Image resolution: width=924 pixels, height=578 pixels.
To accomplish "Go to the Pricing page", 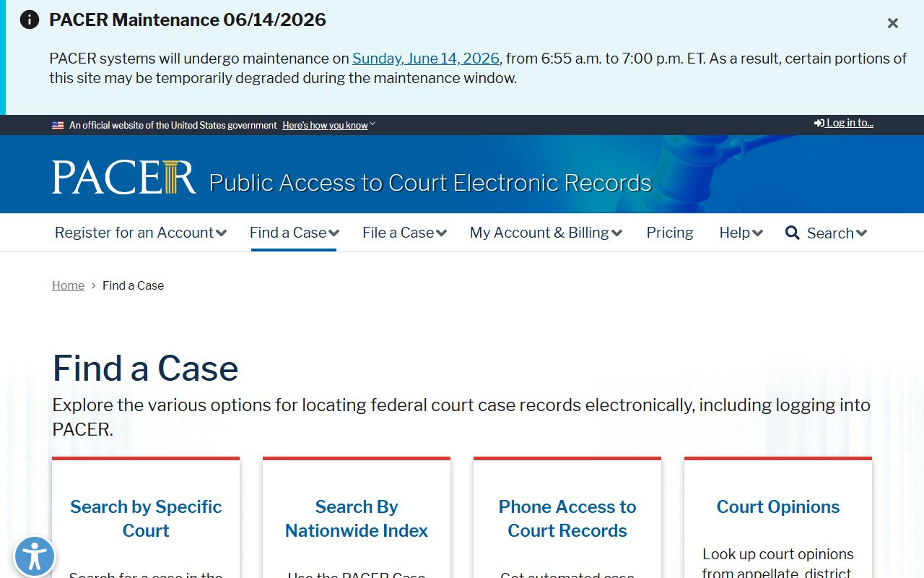I will pyautogui.click(x=670, y=233).
